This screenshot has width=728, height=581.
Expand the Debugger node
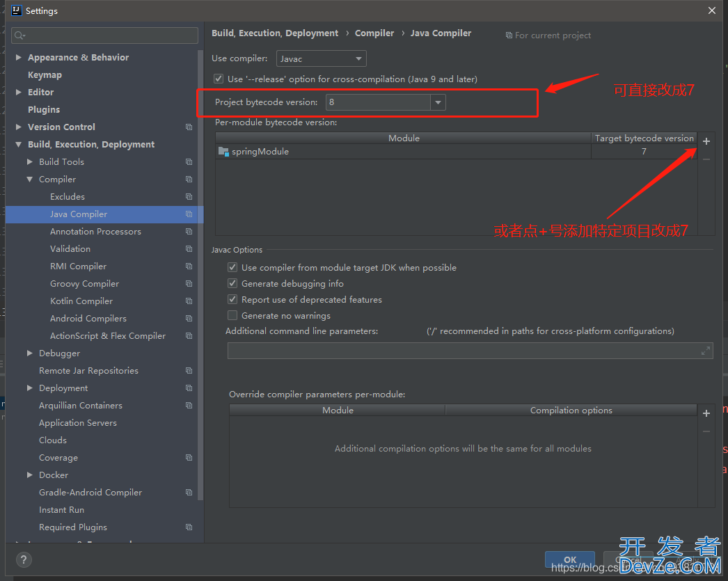coord(30,353)
